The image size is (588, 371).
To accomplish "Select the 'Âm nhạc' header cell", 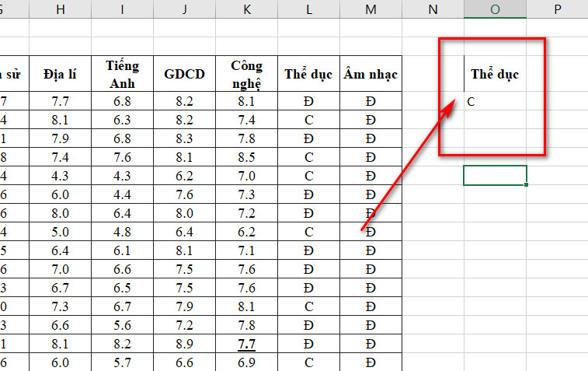I will click(x=371, y=75).
